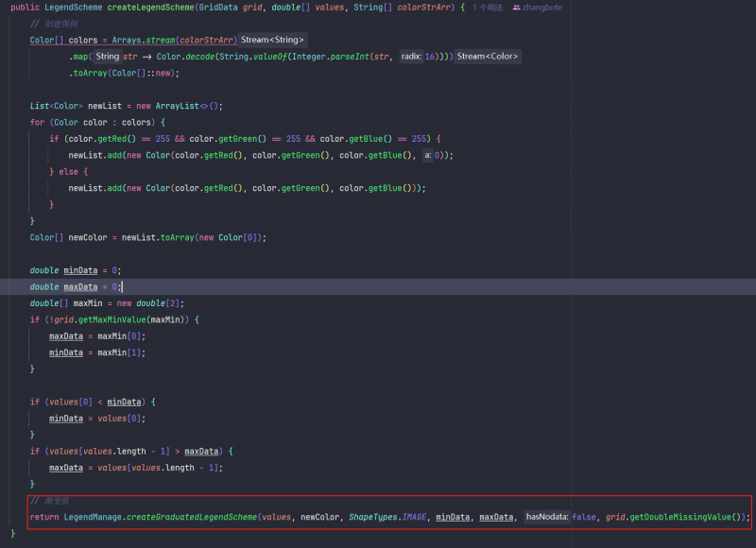Image resolution: width=756 pixels, height=548 pixels.
Task: Click the Stream<Color> type inlay hint
Action: pyautogui.click(x=488, y=57)
